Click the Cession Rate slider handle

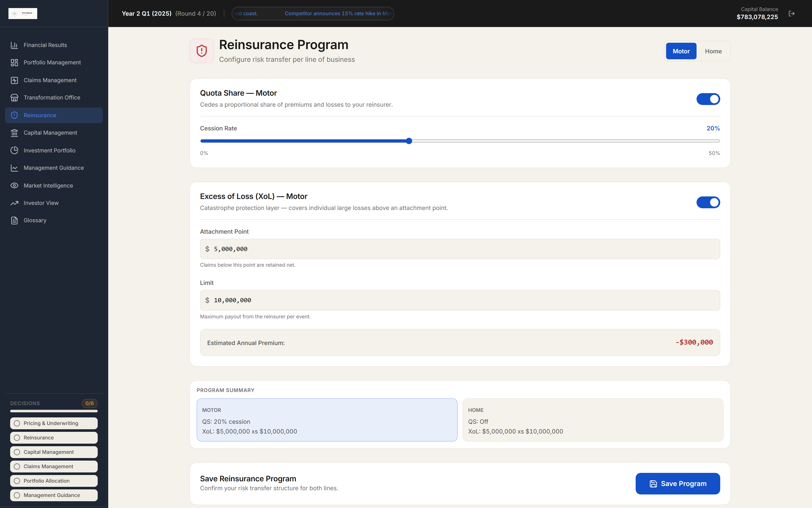pos(409,141)
